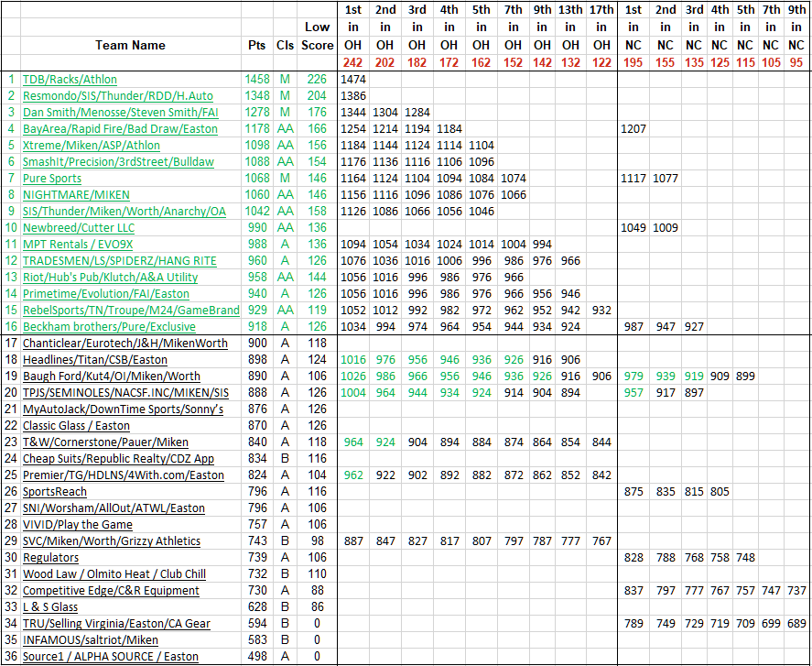Click Cheap Suits/Republic Realty/CDZ App link
812x666 pixels.
pyautogui.click(x=119, y=459)
